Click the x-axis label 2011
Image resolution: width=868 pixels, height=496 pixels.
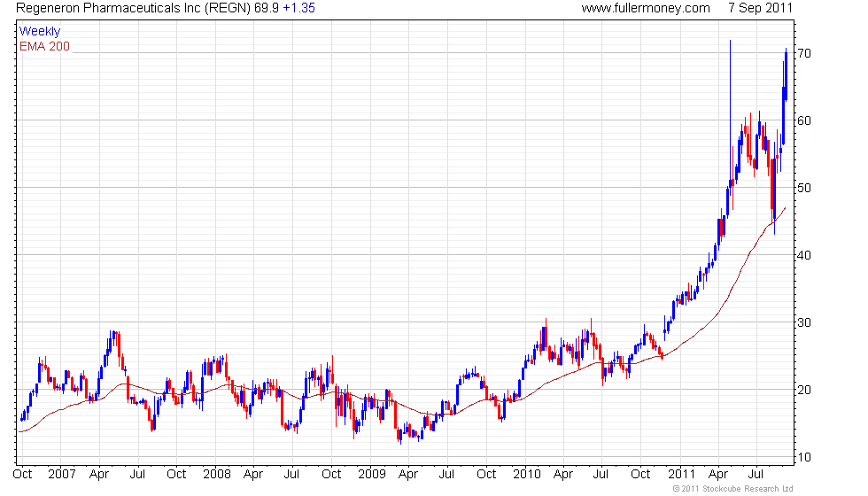[x=681, y=475]
